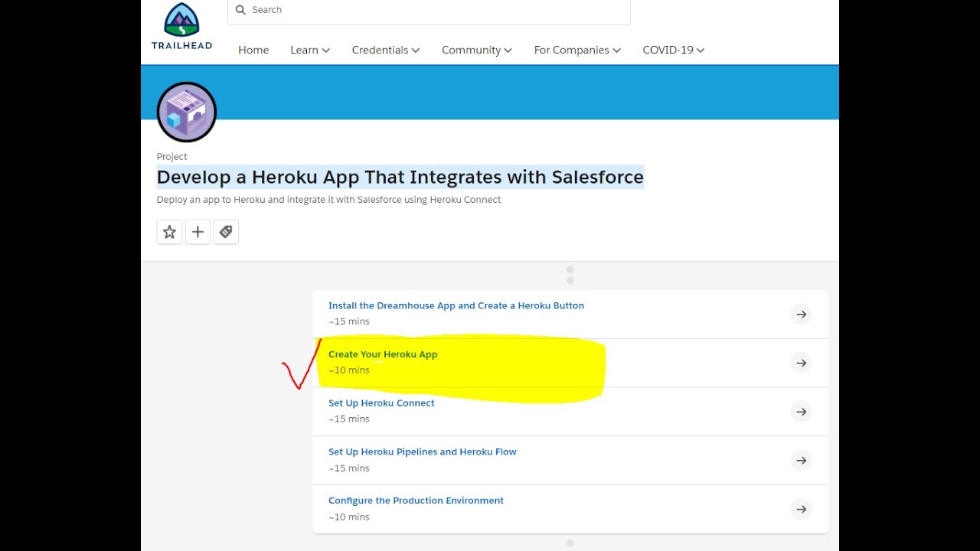
Task: Click arrow icon for Install the Dreamhouse App row
Action: (x=801, y=314)
